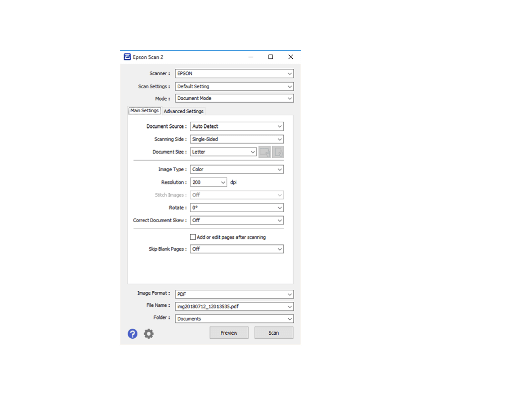532x411 pixels.
Task: Choose a Document Size from the dropdown
Action: pyautogui.click(x=224, y=152)
